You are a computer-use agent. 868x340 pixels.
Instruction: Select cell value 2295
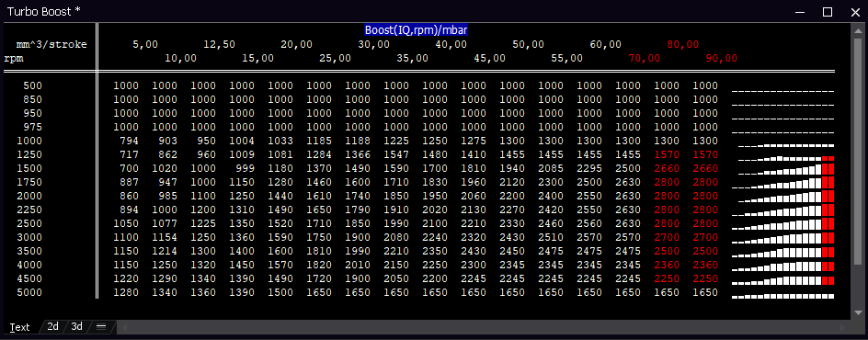coord(590,168)
